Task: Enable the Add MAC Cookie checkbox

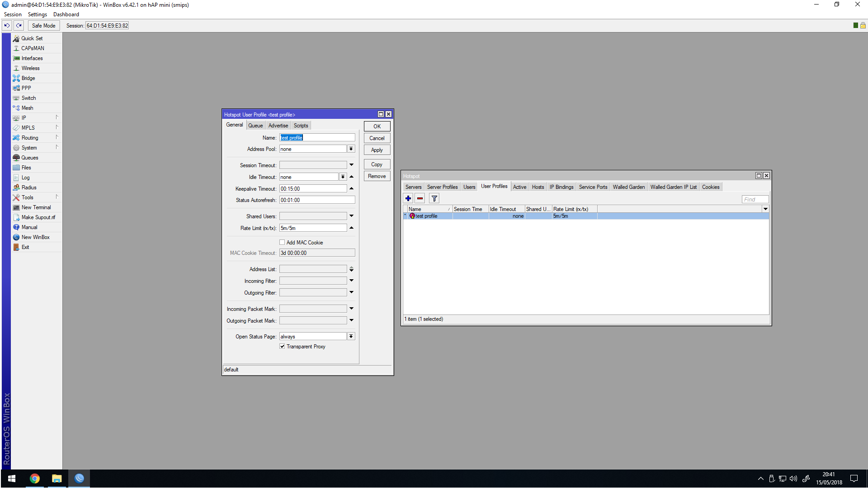Action: pos(282,243)
